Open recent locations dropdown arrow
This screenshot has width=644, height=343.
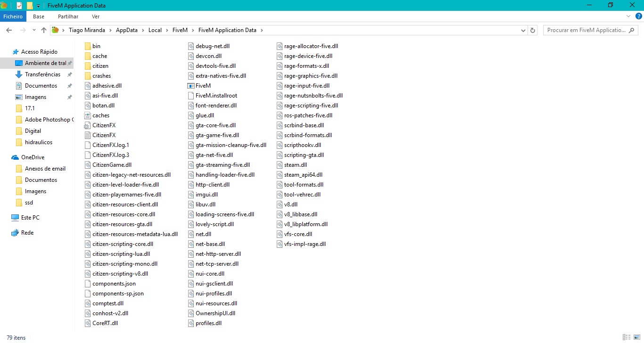[34, 30]
